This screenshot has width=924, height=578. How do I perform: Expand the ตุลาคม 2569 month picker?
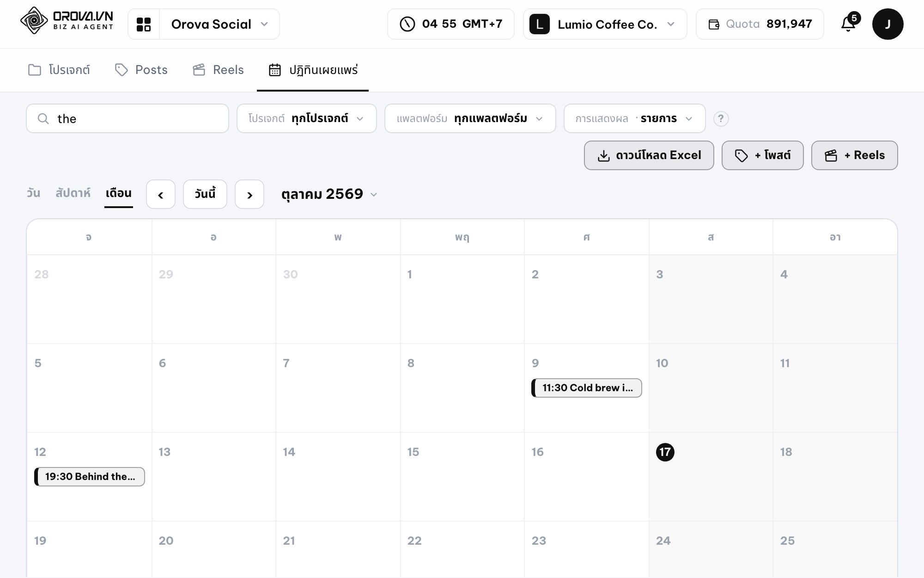[x=329, y=194]
